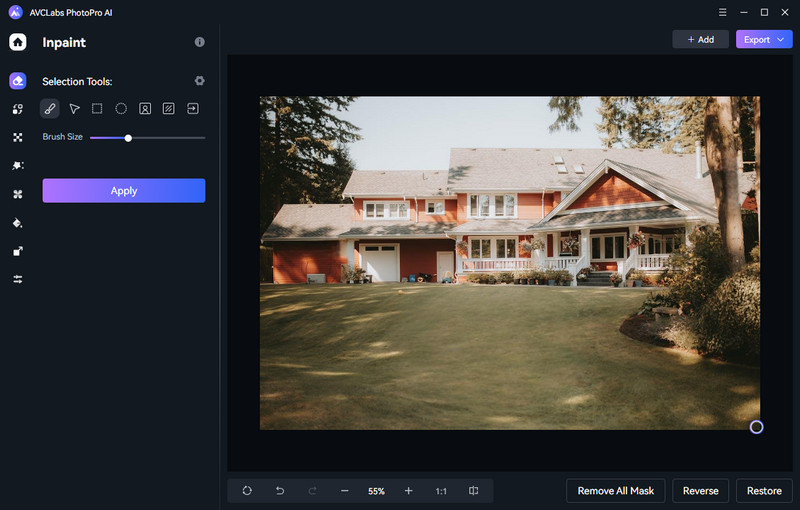Open the enhance tool with four corners
This screenshot has height=510, width=800.
click(18, 137)
